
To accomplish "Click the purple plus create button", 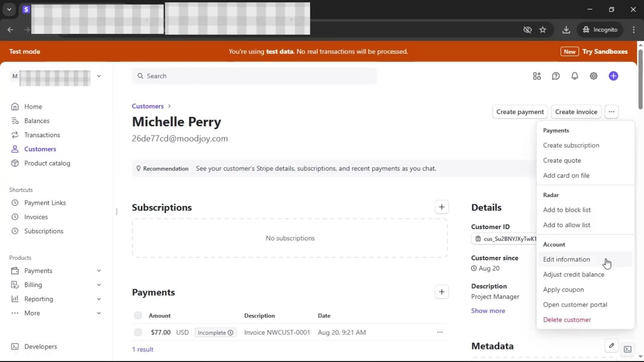I will pos(613,76).
